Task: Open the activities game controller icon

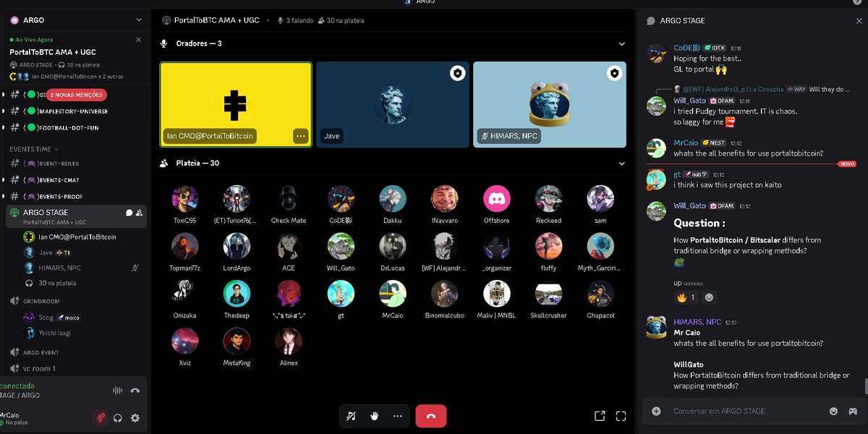Action: (x=853, y=411)
